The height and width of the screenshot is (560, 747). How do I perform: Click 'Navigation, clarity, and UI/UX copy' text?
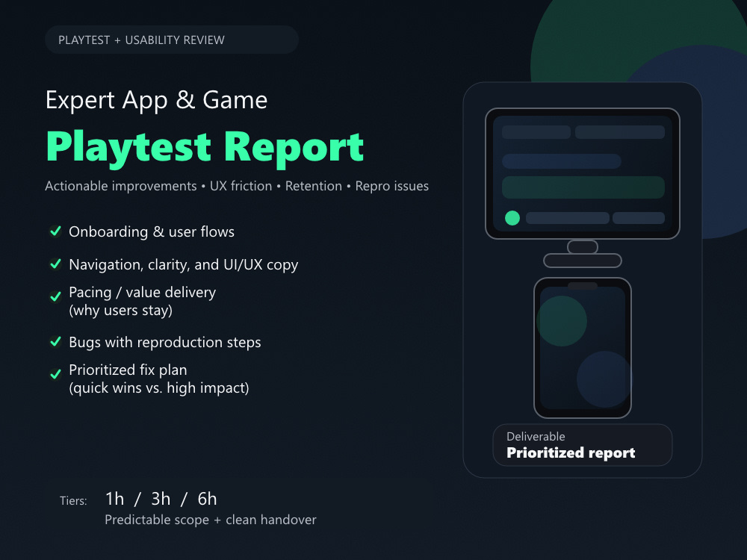coord(184,265)
